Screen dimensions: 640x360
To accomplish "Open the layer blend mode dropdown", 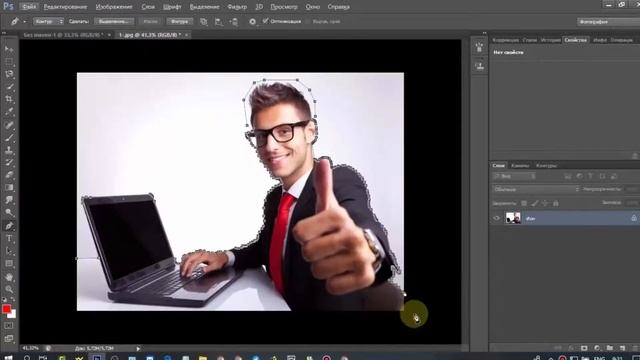I will click(x=536, y=189).
